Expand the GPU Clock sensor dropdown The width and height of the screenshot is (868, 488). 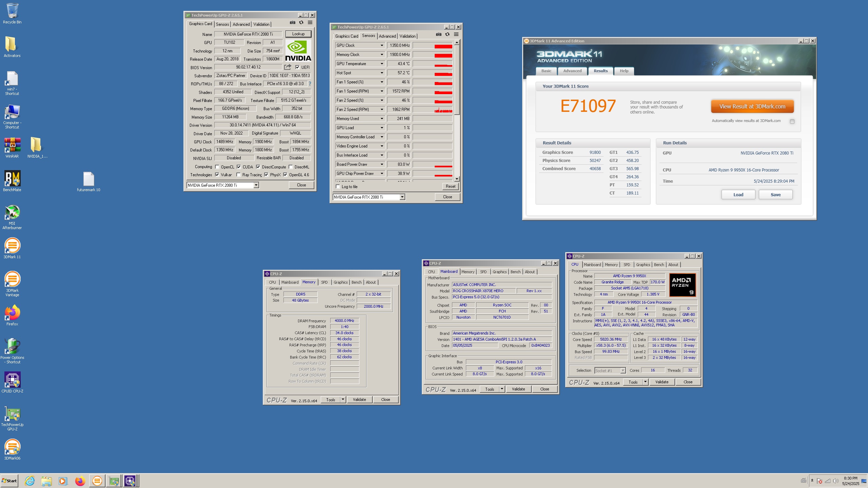coord(381,45)
